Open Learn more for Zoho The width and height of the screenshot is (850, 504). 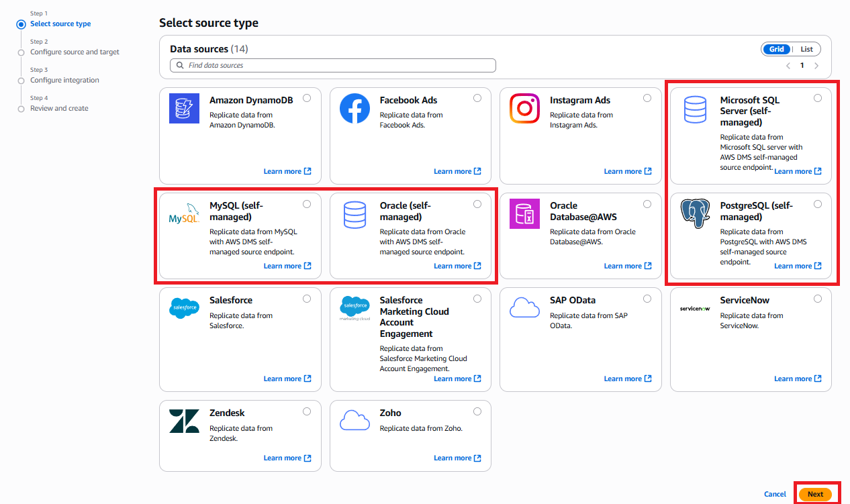(x=458, y=458)
